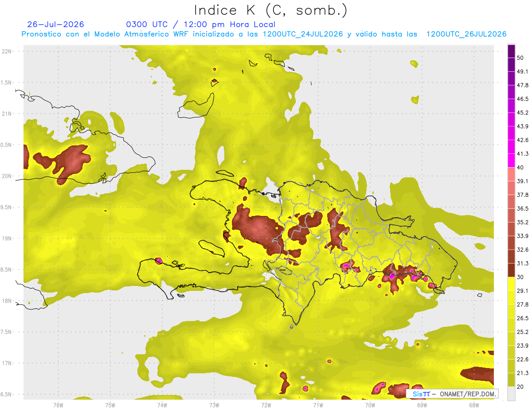This screenshot has height=411, width=532.
Task: Click the colorbar value "30"
Action: [520, 277]
